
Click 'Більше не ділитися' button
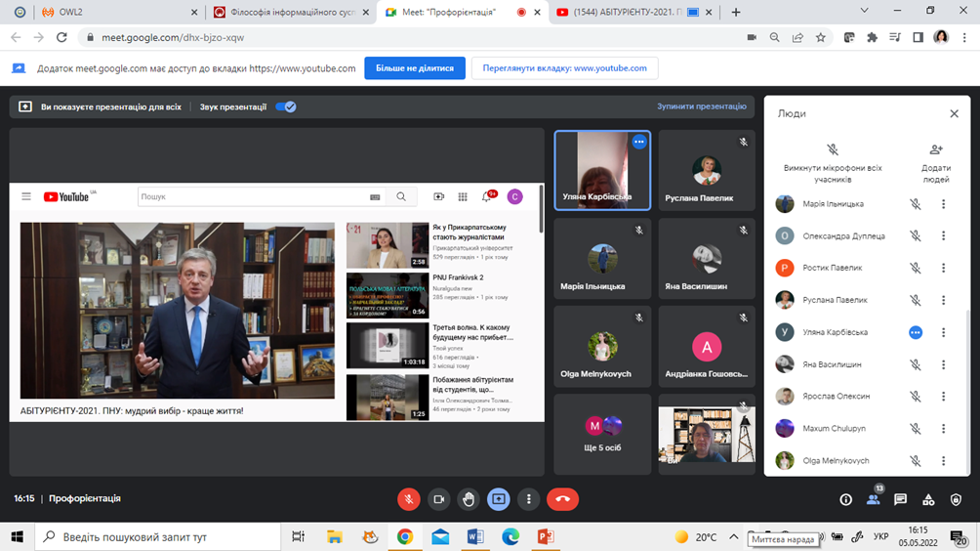(414, 68)
